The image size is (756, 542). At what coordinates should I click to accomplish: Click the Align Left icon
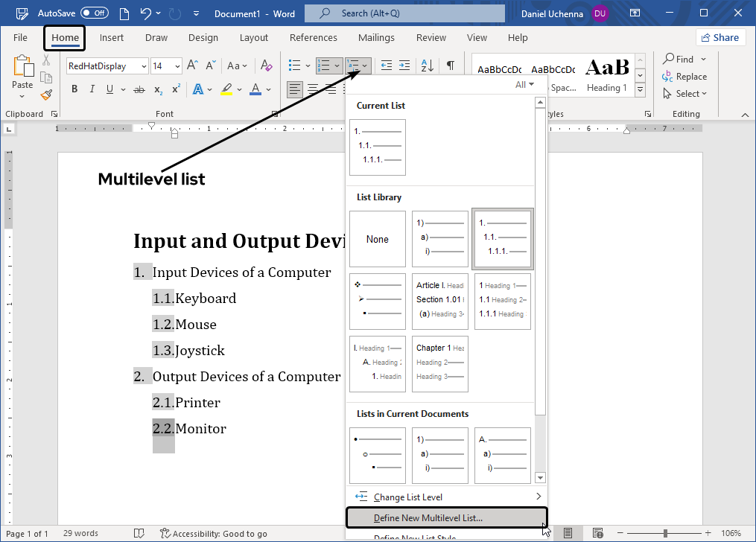point(295,89)
